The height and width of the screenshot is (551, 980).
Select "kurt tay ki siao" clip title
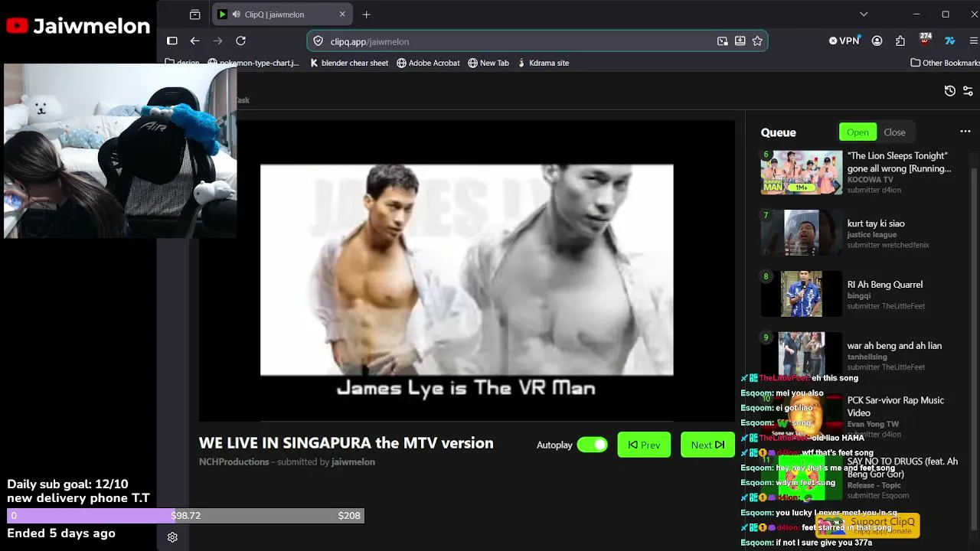point(876,223)
